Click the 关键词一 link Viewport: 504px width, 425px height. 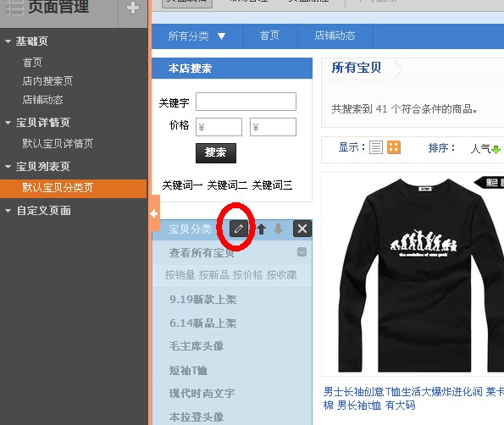pyautogui.click(x=182, y=185)
